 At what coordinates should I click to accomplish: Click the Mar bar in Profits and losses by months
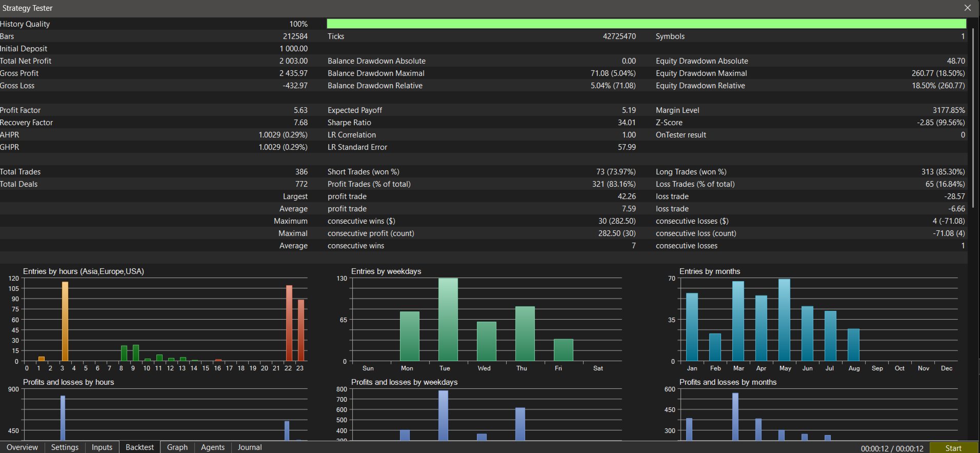[x=735, y=417]
